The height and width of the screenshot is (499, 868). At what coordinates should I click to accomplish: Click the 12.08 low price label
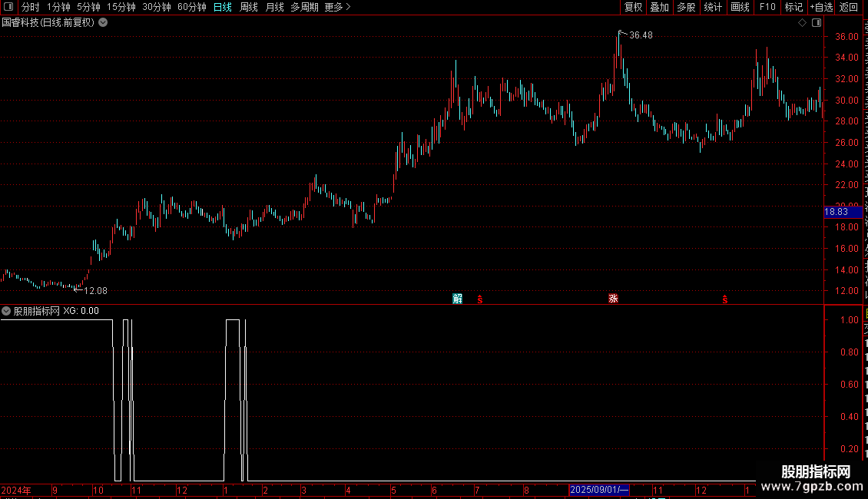pyautogui.click(x=95, y=291)
